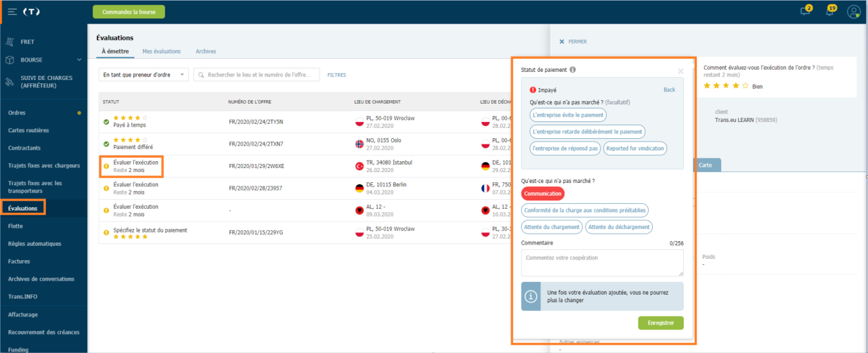Image resolution: width=868 pixels, height=353 pixels.
Task: Toggle the Communication tag
Action: [542, 194]
